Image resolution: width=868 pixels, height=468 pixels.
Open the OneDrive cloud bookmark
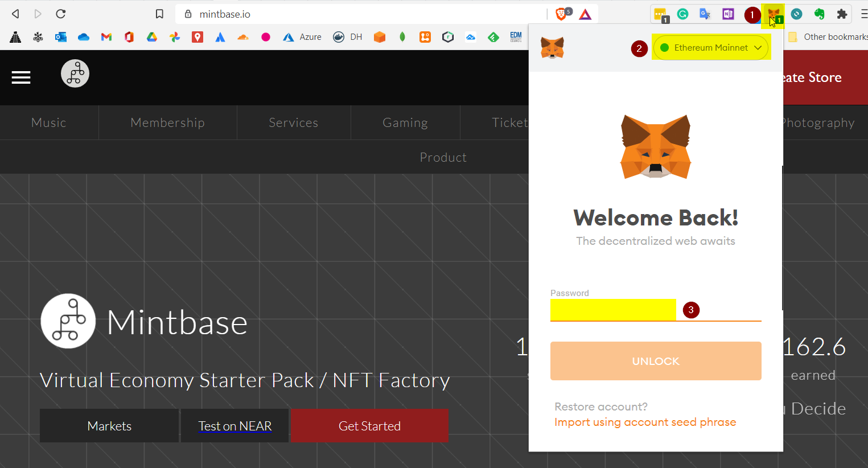click(x=84, y=37)
